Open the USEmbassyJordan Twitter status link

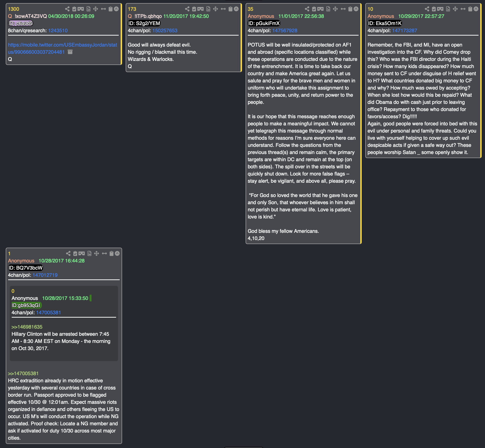tap(62, 48)
